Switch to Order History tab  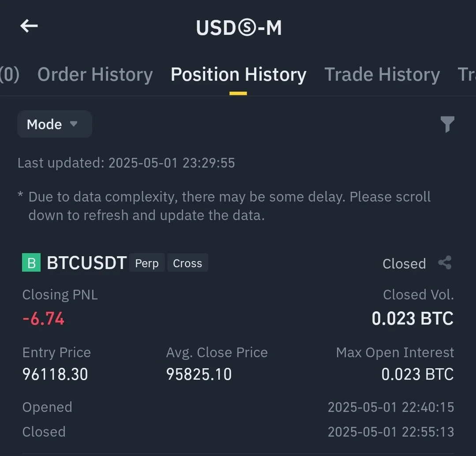coord(95,75)
